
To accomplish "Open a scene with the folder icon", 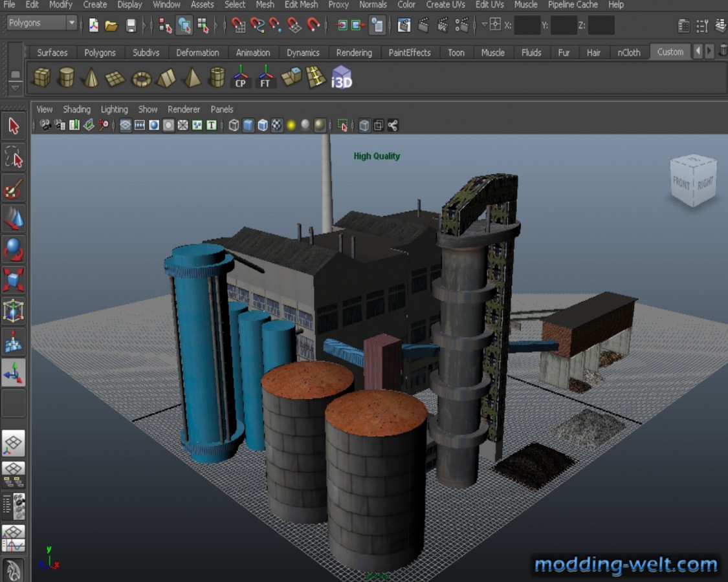I will pos(111,25).
